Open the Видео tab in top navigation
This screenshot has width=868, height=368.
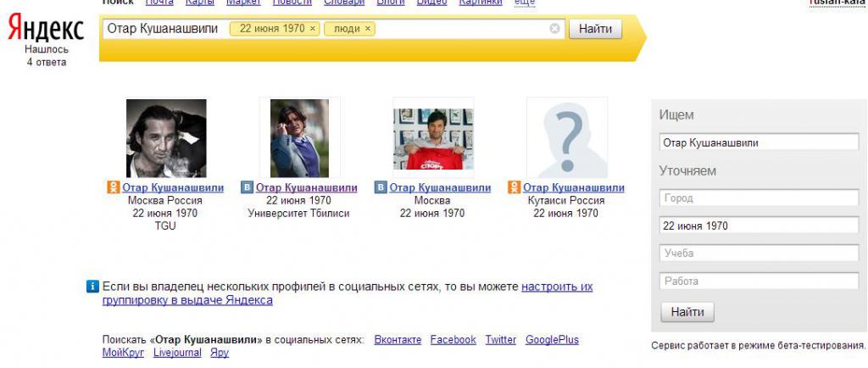[x=431, y=3]
